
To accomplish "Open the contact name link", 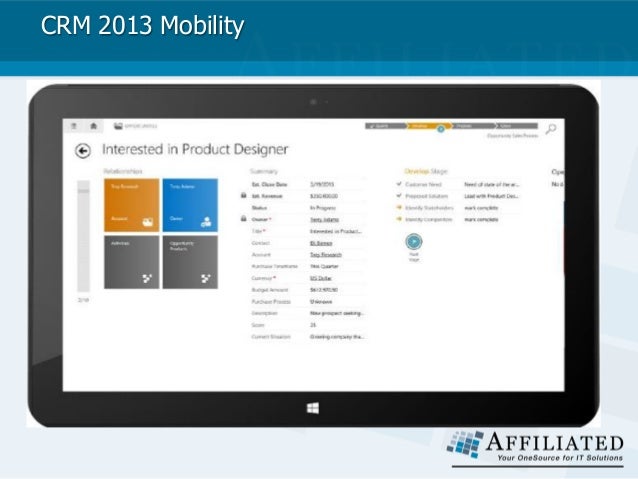I will point(321,243).
